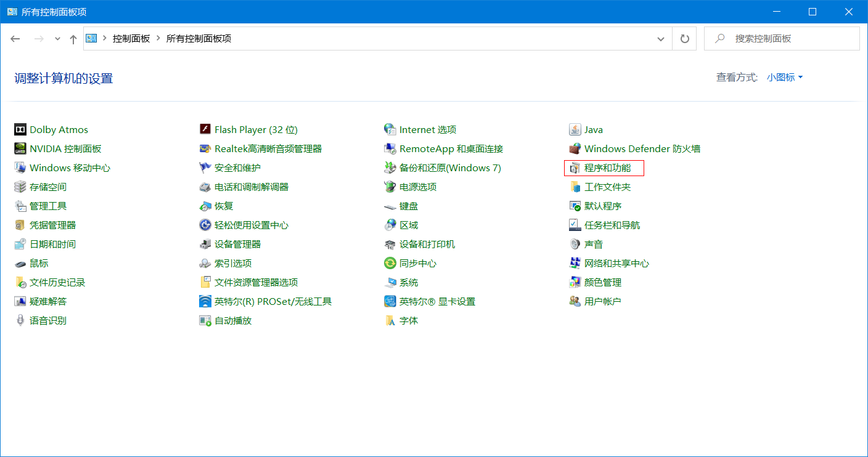Image resolution: width=868 pixels, height=457 pixels.
Task: Click the 设备管理器 icon
Action: pos(205,244)
